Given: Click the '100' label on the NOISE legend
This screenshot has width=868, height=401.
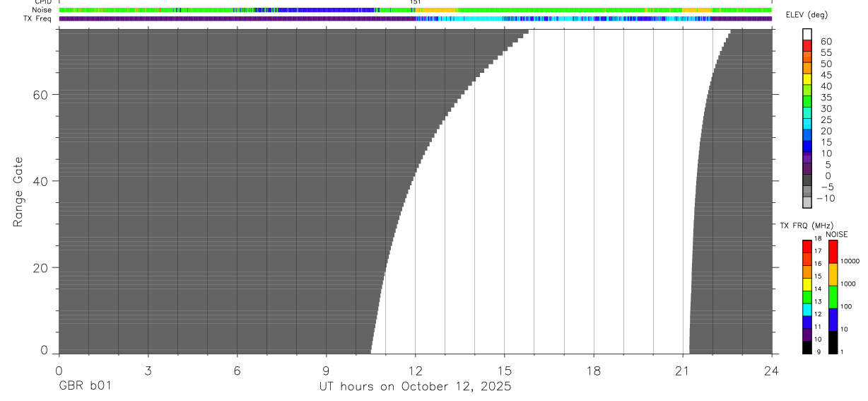Looking at the screenshot, I should tap(847, 306).
